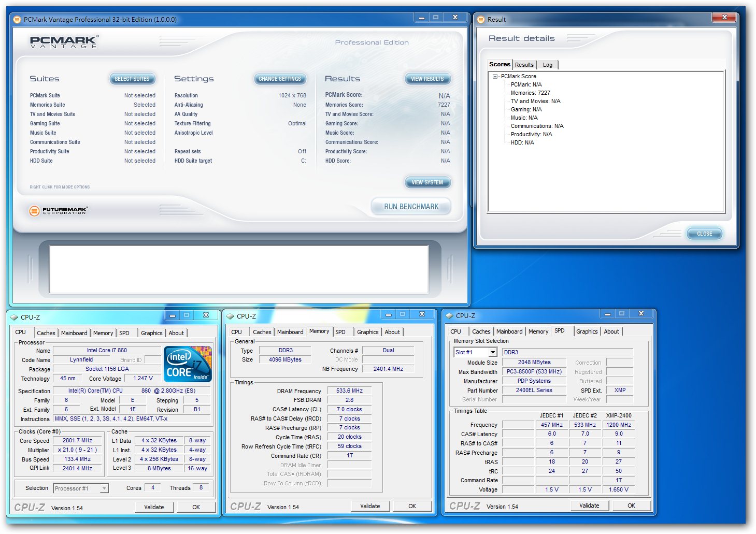Open the Slot #1 memory slot dropdown

tap(493, 353)
